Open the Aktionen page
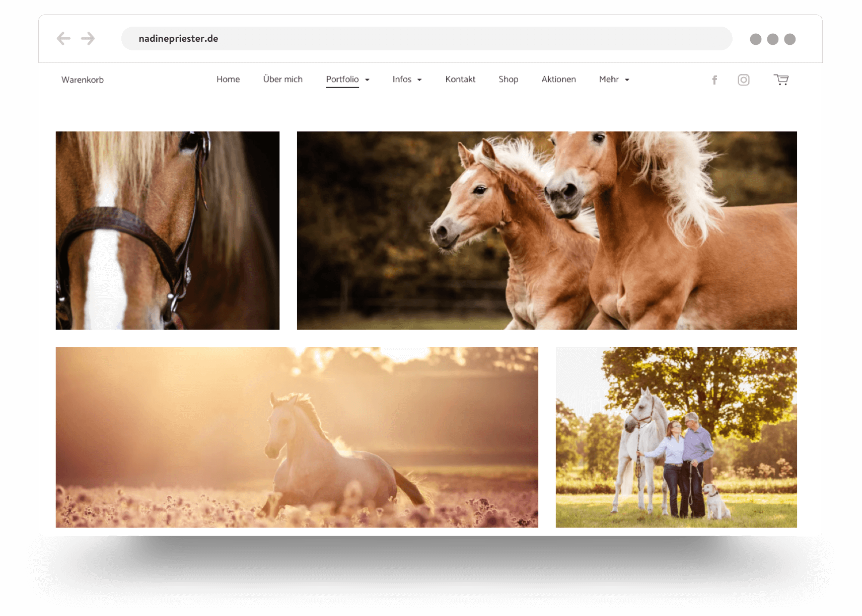This screenshot has height=616, width=862. coord(558,79)
